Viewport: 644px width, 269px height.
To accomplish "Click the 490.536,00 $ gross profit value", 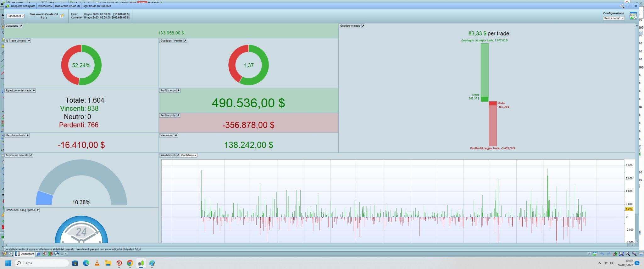I will point(248,103).
